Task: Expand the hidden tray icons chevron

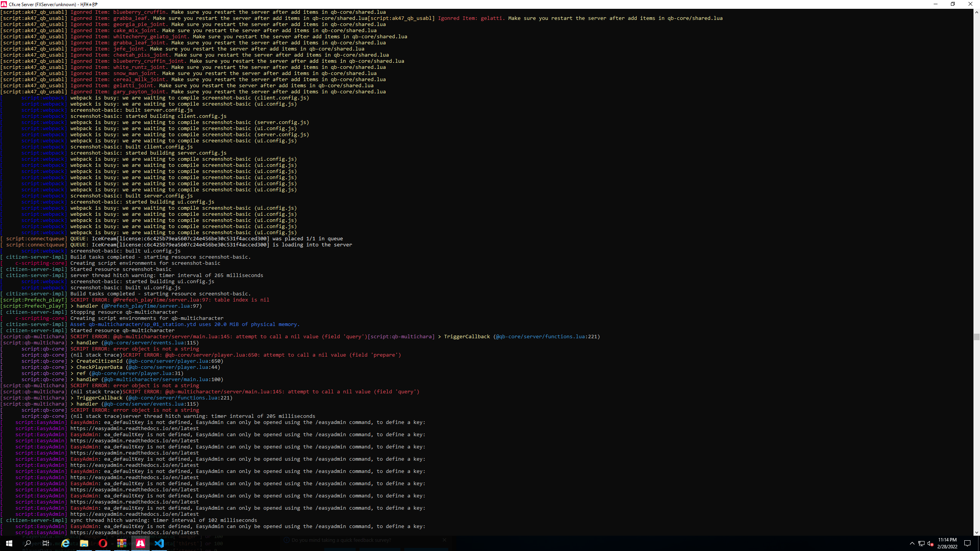Action: 912,544
